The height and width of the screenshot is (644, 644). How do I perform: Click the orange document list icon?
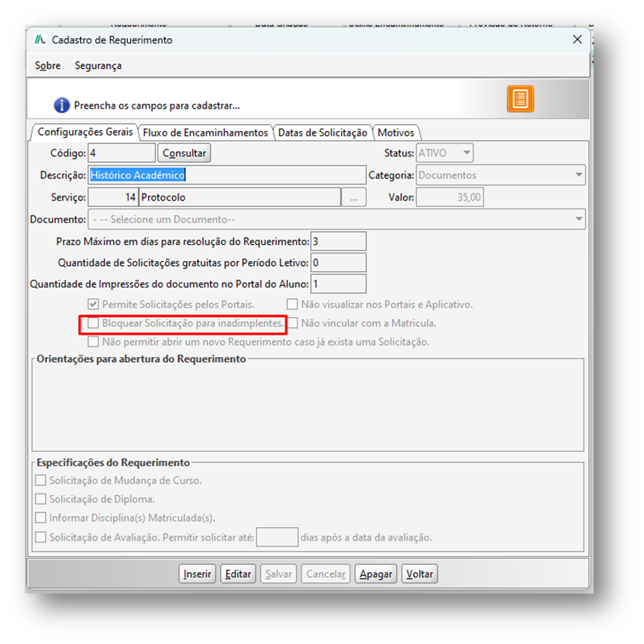click(x=520, y=98)
